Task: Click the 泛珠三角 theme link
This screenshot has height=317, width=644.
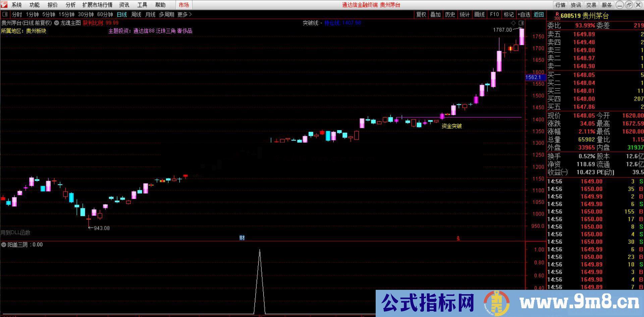Action: coord(166,31)
